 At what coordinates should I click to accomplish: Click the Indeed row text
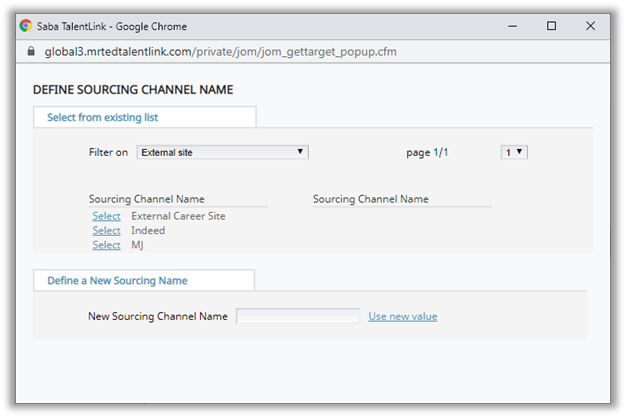coord(148,231)
